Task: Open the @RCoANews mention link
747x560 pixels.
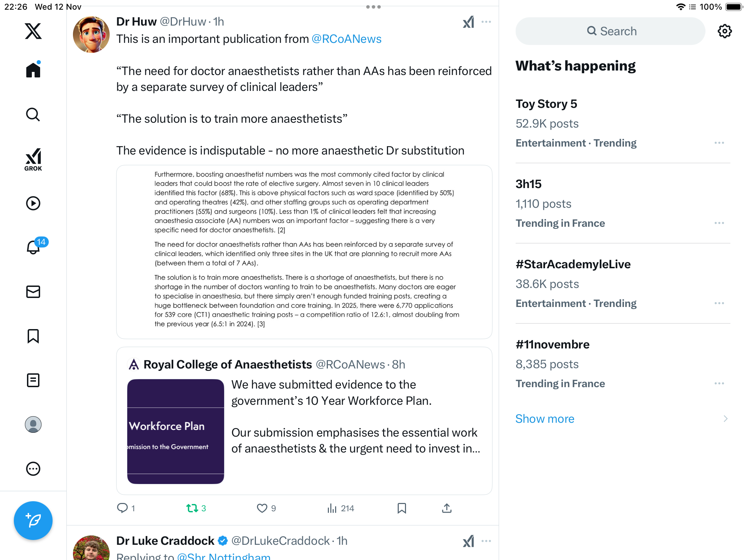Action: [347, 39]
